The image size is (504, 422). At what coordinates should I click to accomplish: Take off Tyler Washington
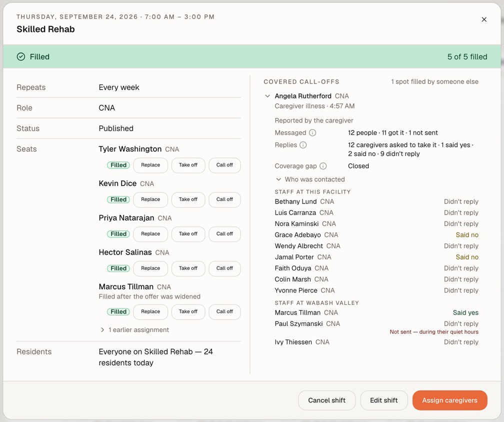click(x=188, y=165)
